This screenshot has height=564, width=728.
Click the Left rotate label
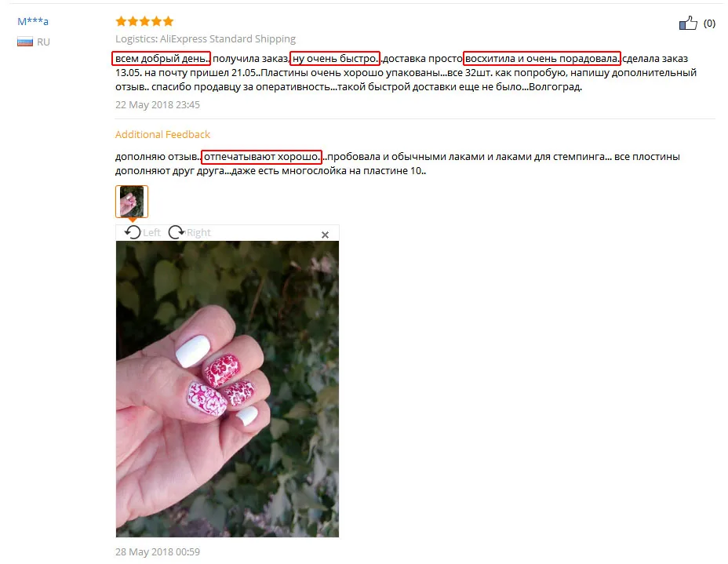[x=152, y=232]
